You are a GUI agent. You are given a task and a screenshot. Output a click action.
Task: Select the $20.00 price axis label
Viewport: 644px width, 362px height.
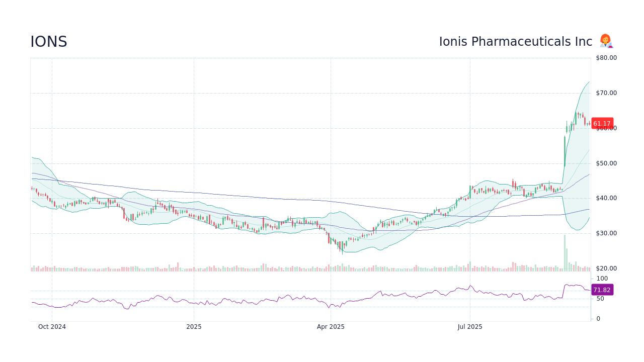[605, 268]
